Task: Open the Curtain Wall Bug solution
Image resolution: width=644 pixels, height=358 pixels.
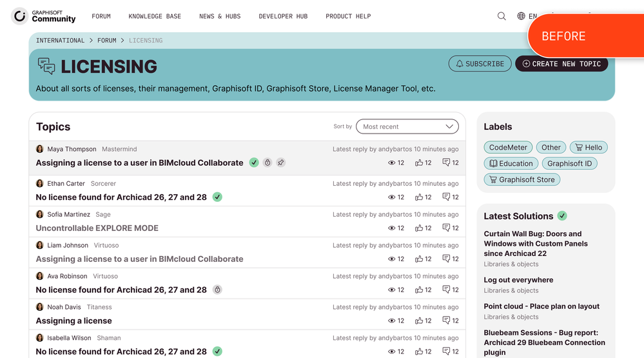Action: click(x=536, y=243)
